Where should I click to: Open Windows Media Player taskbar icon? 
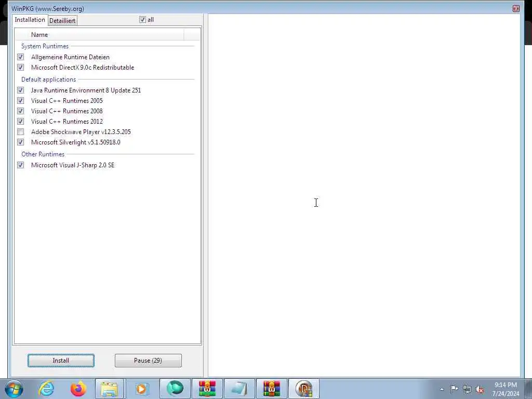(141, 389)
